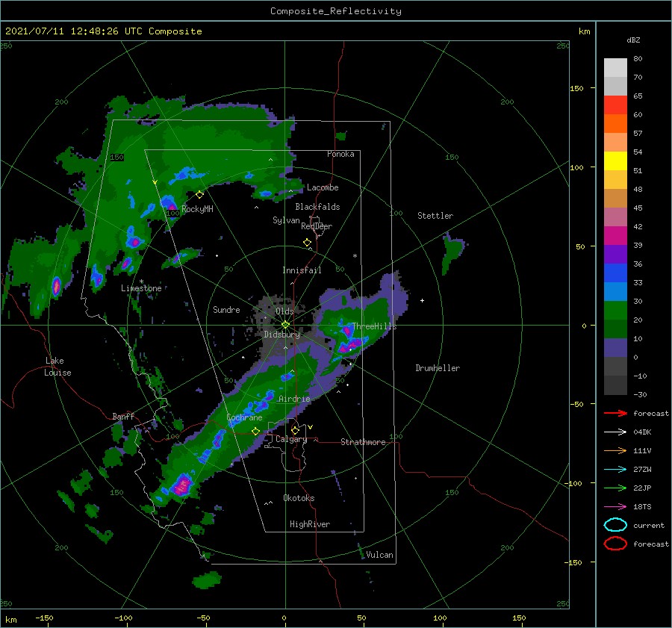Click the Innisfail town label

(x=302, y=270)
